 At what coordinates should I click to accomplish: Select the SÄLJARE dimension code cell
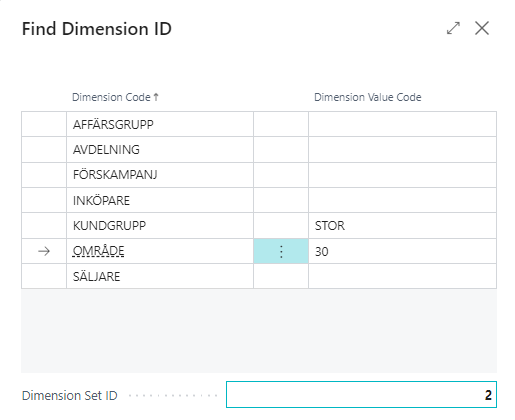pyautogui.click(x=160, y=276)
